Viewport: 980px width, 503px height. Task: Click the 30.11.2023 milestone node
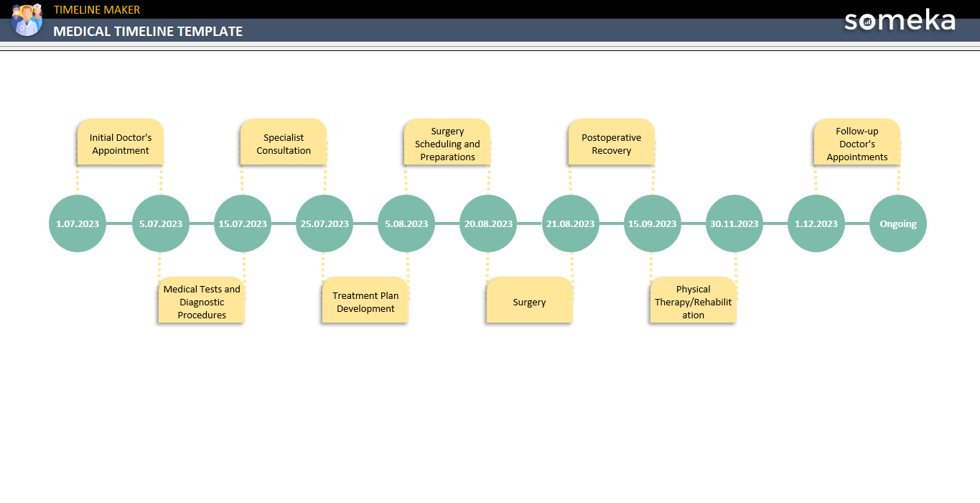pos(734,223)
